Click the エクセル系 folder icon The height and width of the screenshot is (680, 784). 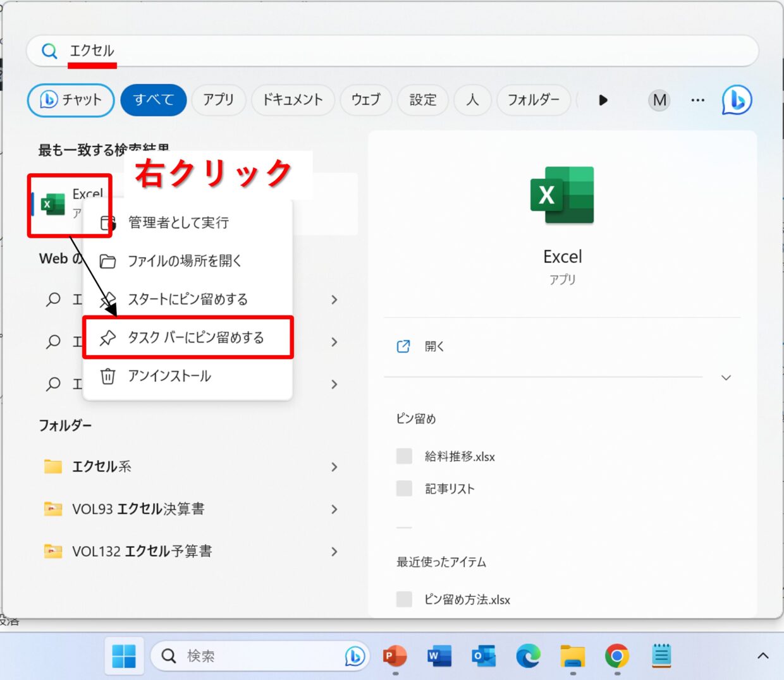53,466
